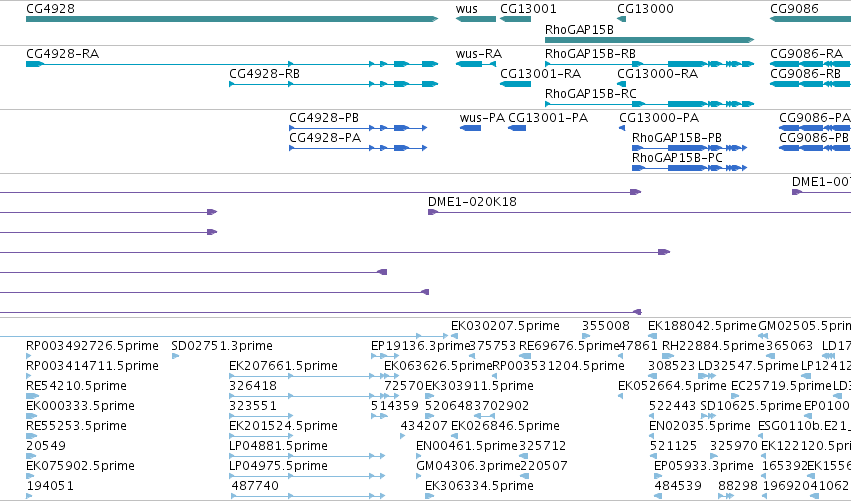Select the wus-PA protein label

[x=482, y=118]
